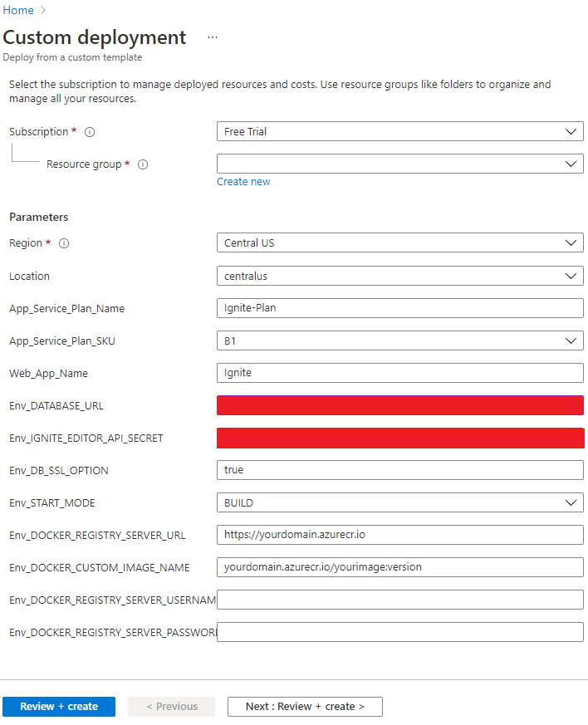Screen dimensions: 588x725
Task: Click the Web_App_Name label
Action: (48, 374)
